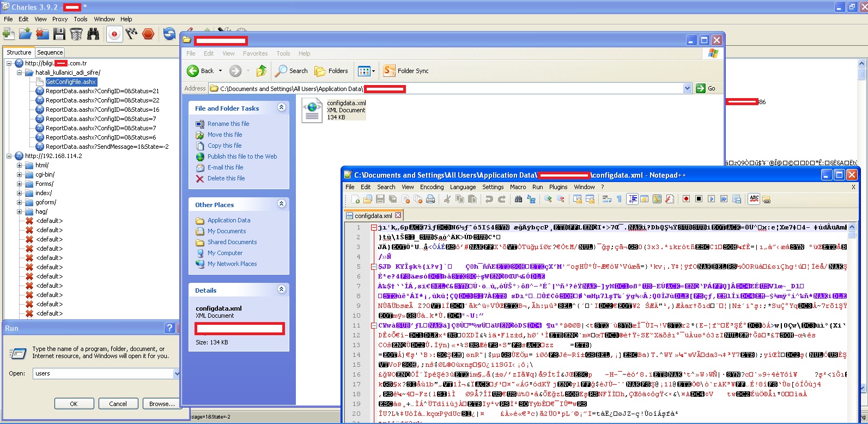Screen dimensions: 868x424
Task: Click red hexagon Breakpoints icon in Charles
Action: [x=148, y=34]
